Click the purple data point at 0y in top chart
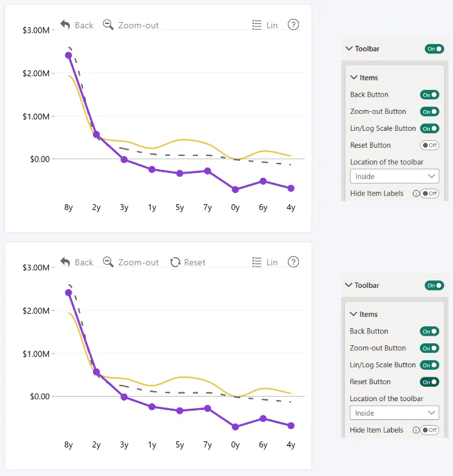This screenshot has height=476, width=453. [x=235, y=190]
